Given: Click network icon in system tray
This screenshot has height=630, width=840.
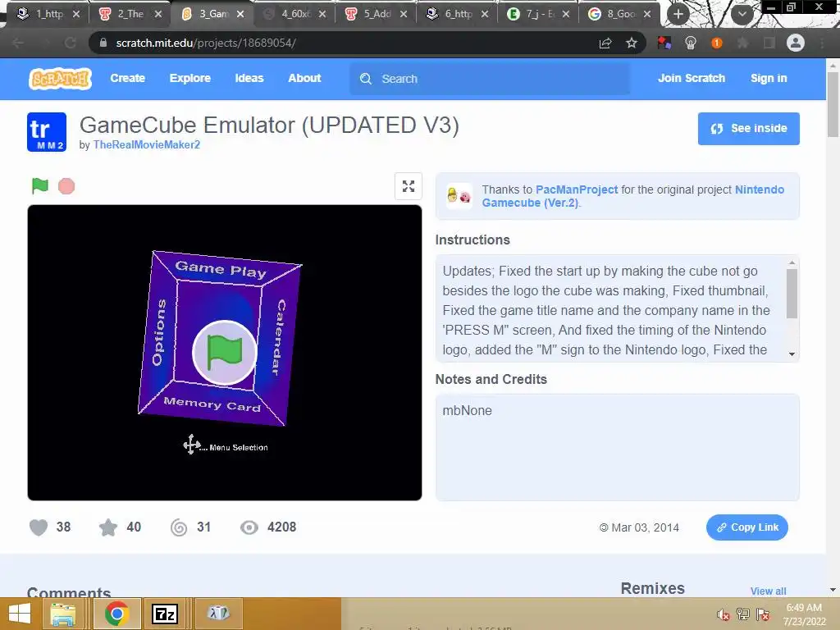Looking at the screenshot, I should point(743,614).
